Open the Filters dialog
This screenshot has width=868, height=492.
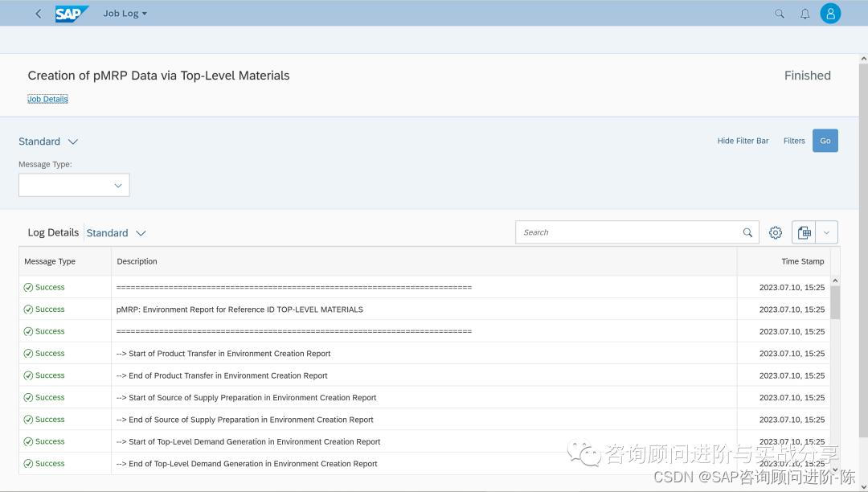[x=794, y=141]
